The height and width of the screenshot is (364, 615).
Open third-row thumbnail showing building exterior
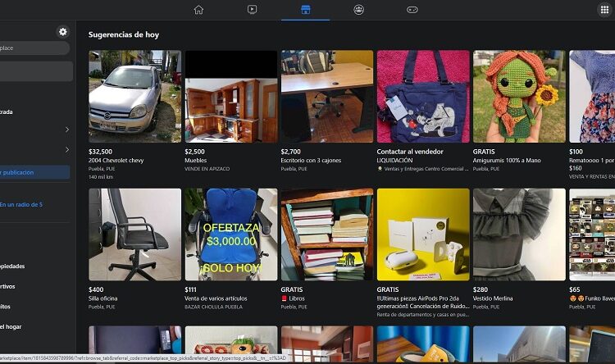pos(519,344)
